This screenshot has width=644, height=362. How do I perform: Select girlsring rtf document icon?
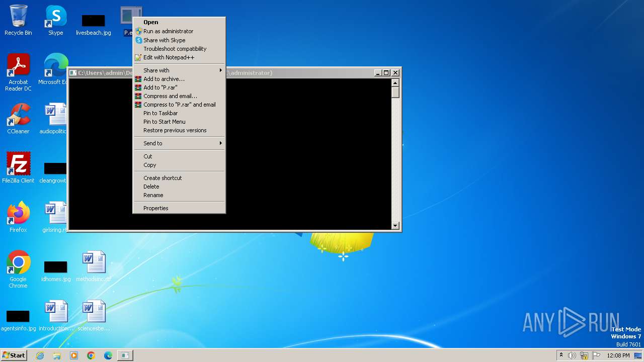tap(55, 217)
